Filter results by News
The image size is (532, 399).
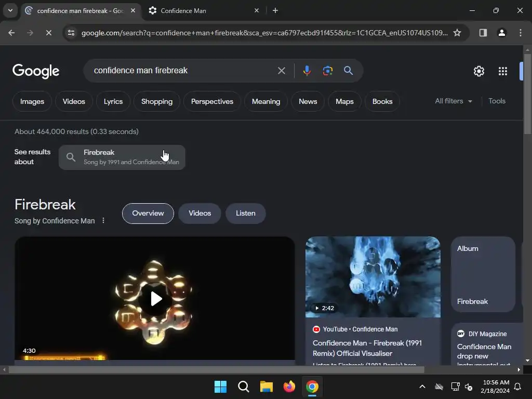(308, 101)
